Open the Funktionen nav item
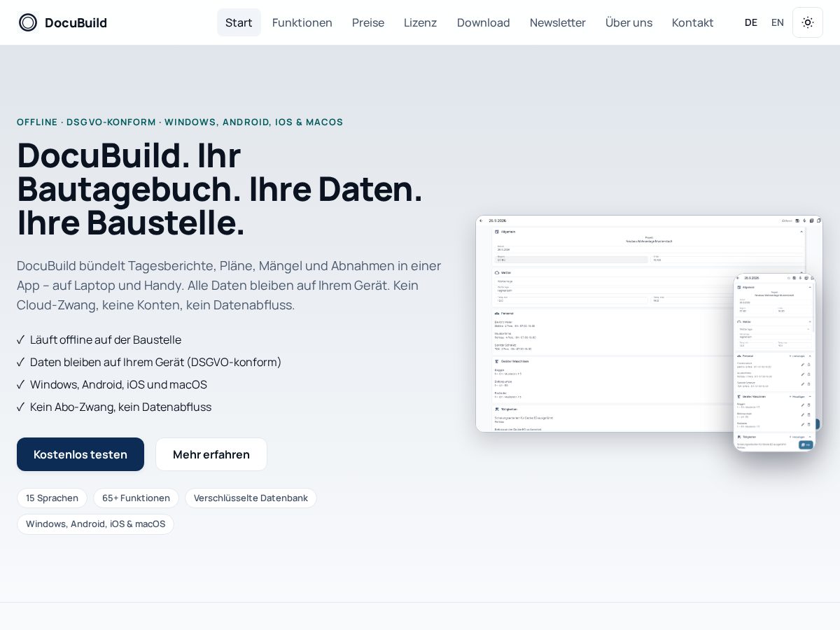Viewport: 840px width, 630px height. [302, 22]
